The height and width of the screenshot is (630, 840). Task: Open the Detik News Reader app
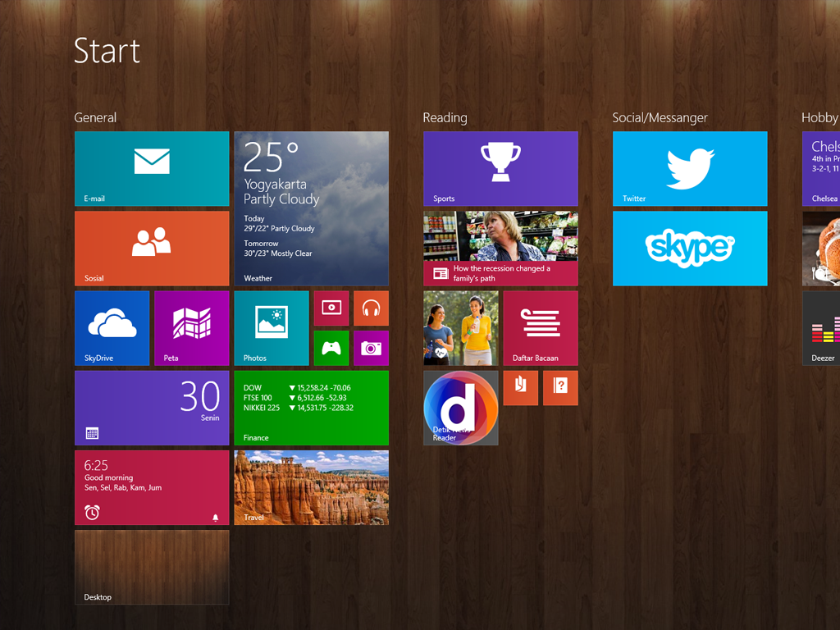click(460, 408)
